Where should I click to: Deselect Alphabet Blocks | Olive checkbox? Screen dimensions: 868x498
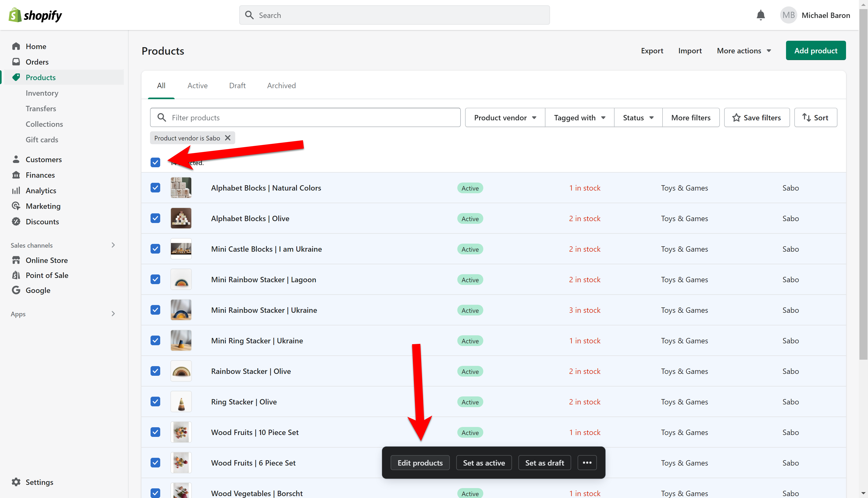[x=155, y=218]
